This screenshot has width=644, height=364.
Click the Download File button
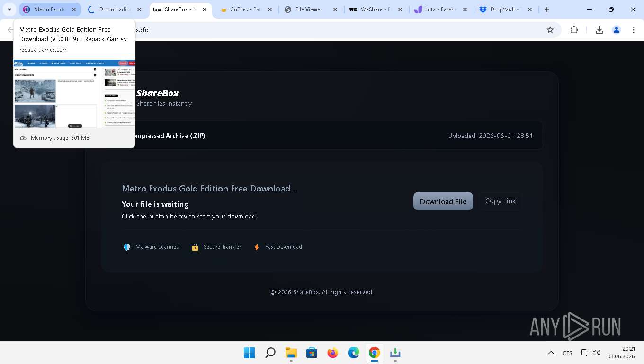pos(443,201)
